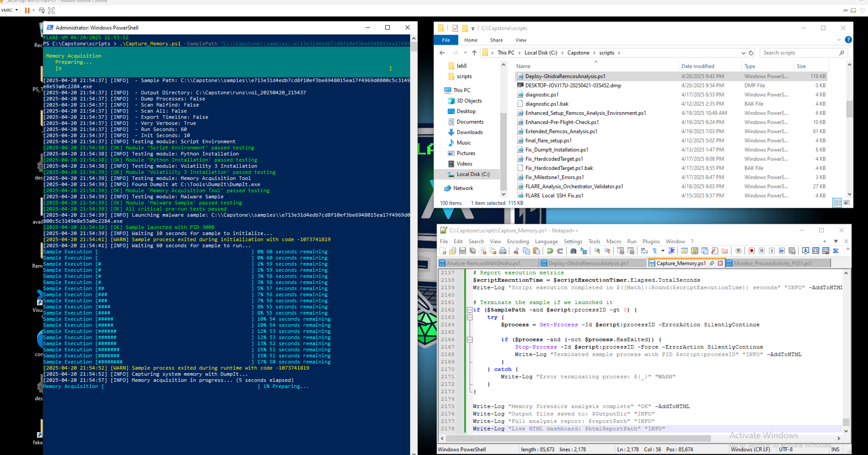
Task: Click the VMRC pause virtual machine icon
Action: pos(27,10)
